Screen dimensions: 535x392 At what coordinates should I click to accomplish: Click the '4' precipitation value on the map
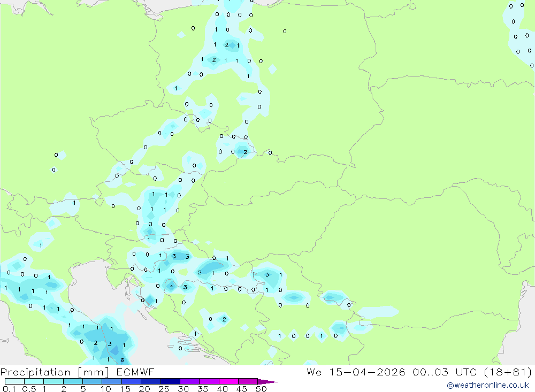pyautogui.click(x=172, y=287)
